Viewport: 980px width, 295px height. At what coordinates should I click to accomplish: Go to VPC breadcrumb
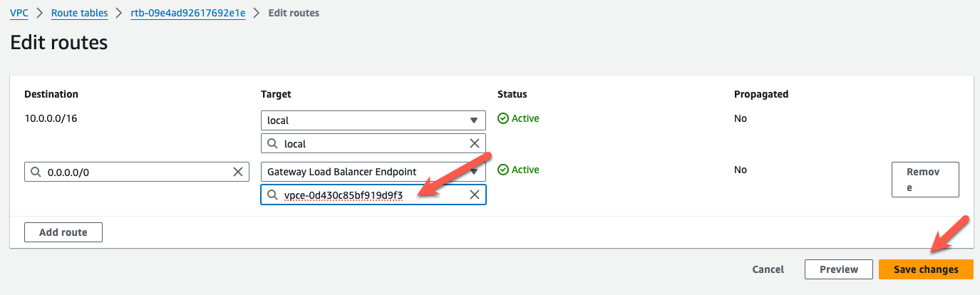19,13
